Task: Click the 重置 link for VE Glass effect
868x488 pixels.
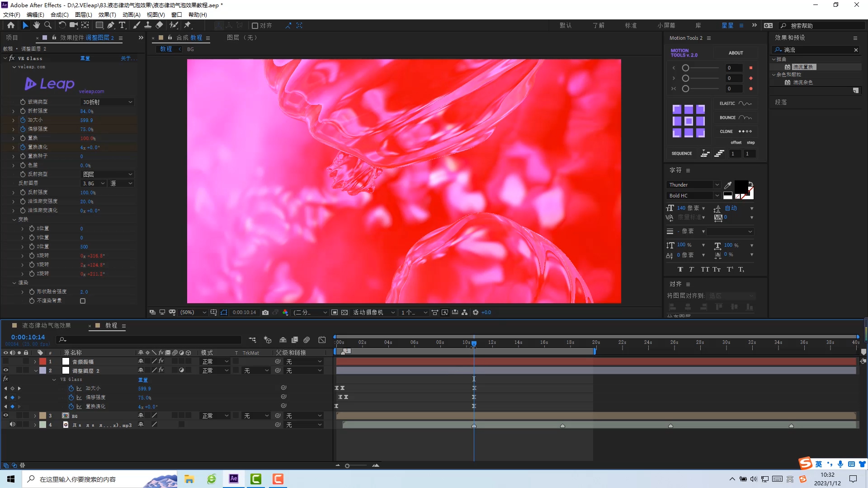Action: point(85,58)
